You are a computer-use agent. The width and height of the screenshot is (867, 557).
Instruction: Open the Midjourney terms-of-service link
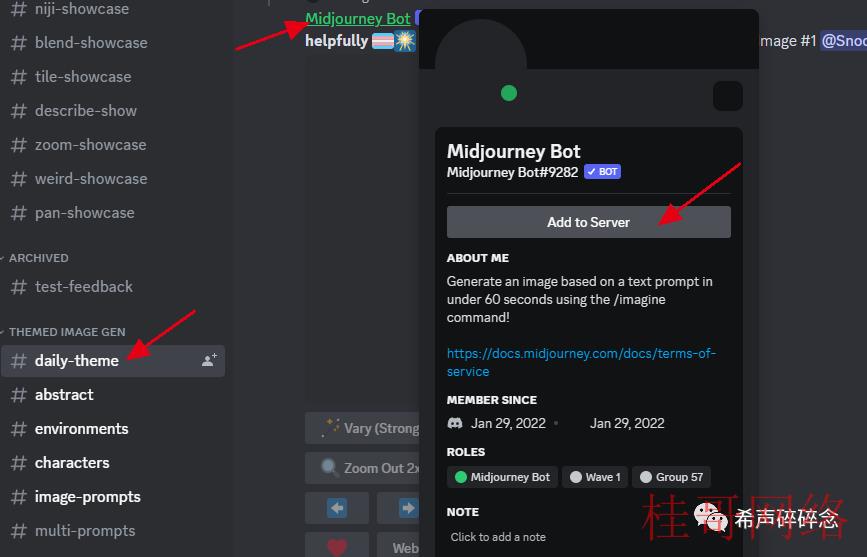point(581,362)
